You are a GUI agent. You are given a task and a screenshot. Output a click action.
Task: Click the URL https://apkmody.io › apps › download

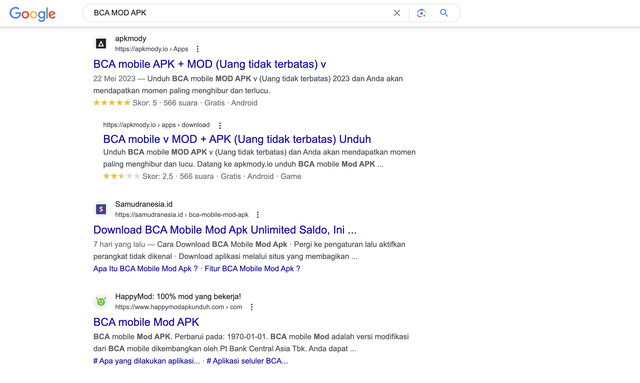pyautogui.click(x=156, y=125)
